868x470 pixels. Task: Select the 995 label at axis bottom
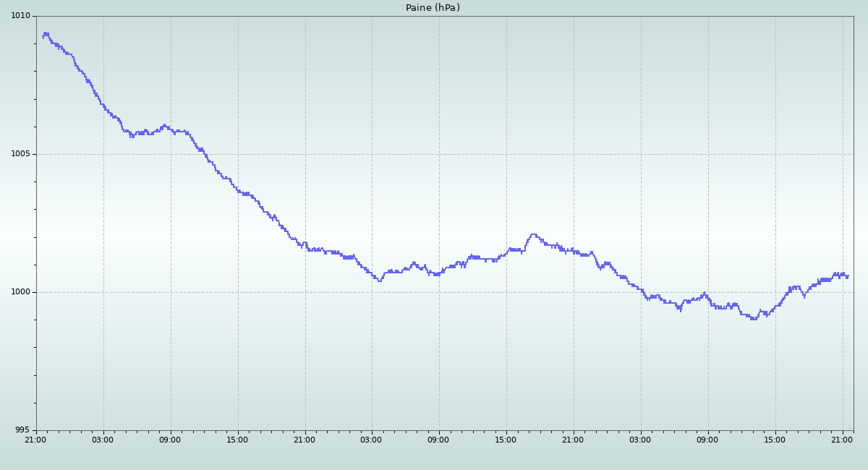[x=23, y=430]
